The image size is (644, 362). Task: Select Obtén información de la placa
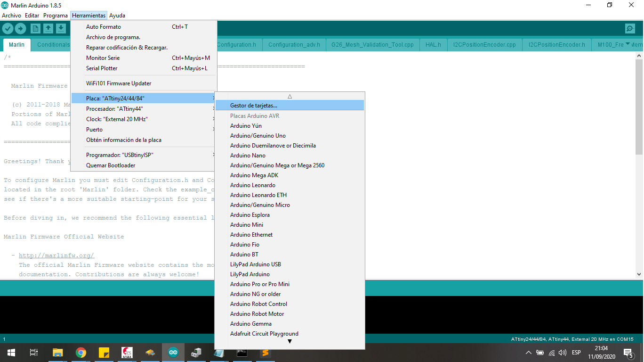click(x=144, y=140)
